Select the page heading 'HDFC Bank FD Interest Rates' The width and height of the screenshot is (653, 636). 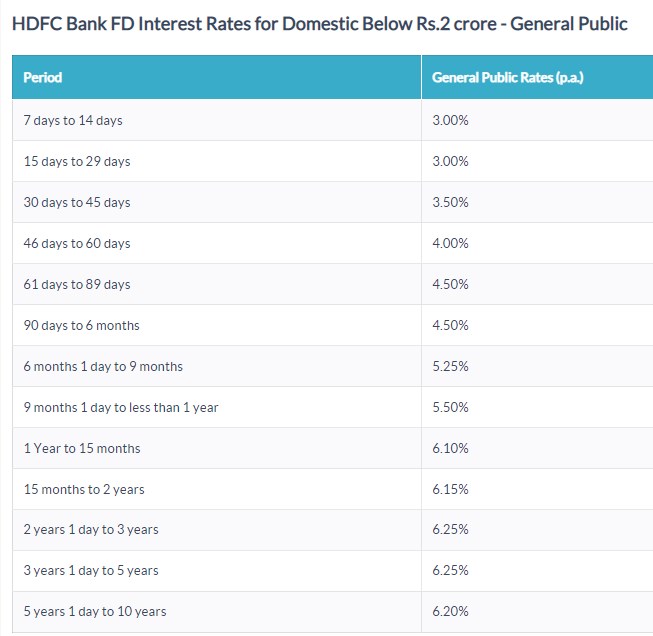click(x=132, y=24)
